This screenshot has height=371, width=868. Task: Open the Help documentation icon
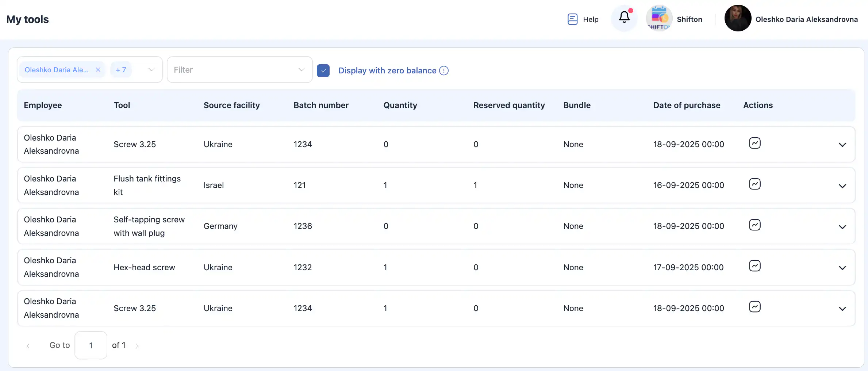point(572,19)
